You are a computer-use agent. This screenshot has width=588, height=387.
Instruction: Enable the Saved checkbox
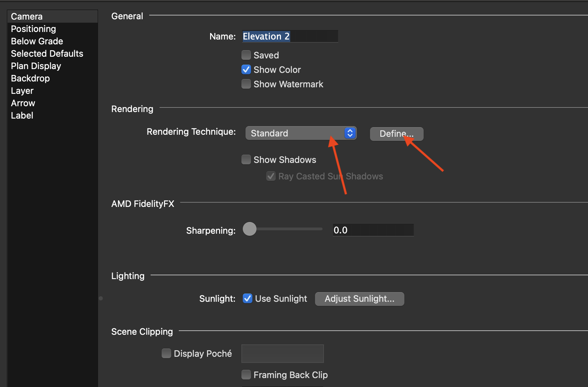tap(246, 55)
